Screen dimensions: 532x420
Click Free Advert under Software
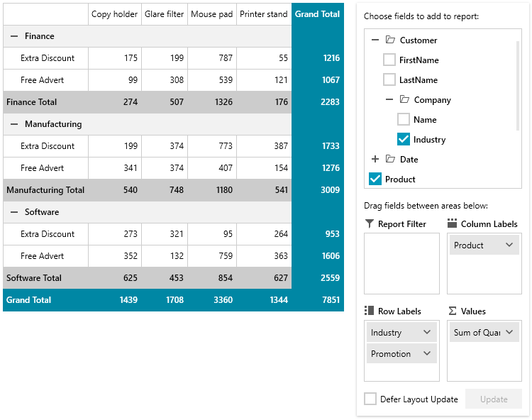pyautogui.click(x=42, y=256)
